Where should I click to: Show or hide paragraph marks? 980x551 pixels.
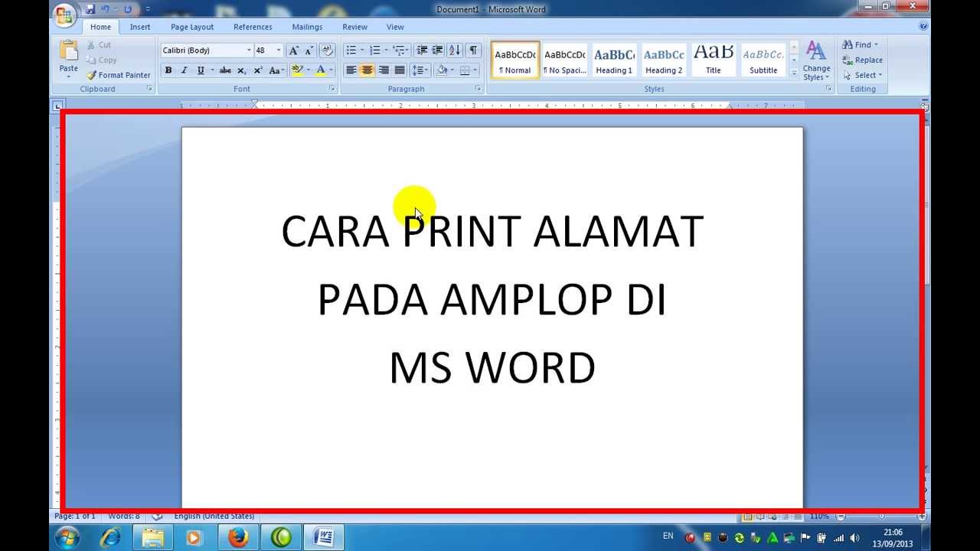point(473,51)
